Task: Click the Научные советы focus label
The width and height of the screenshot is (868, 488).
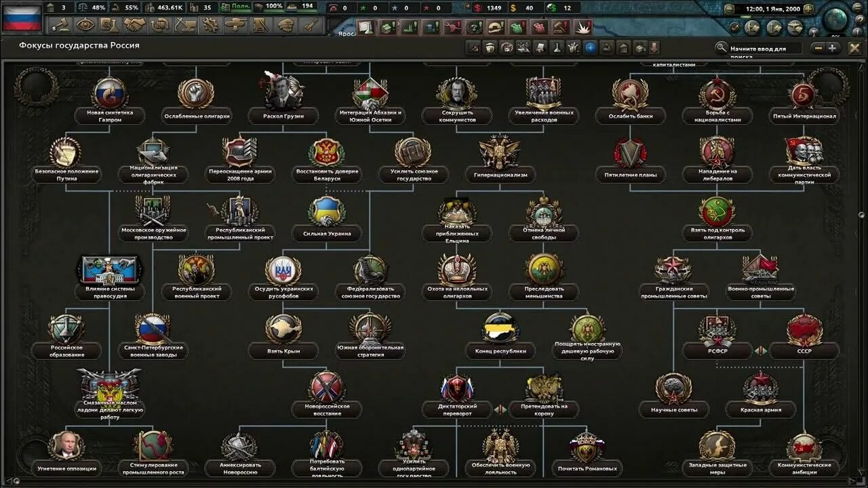Action: (674, 410)
